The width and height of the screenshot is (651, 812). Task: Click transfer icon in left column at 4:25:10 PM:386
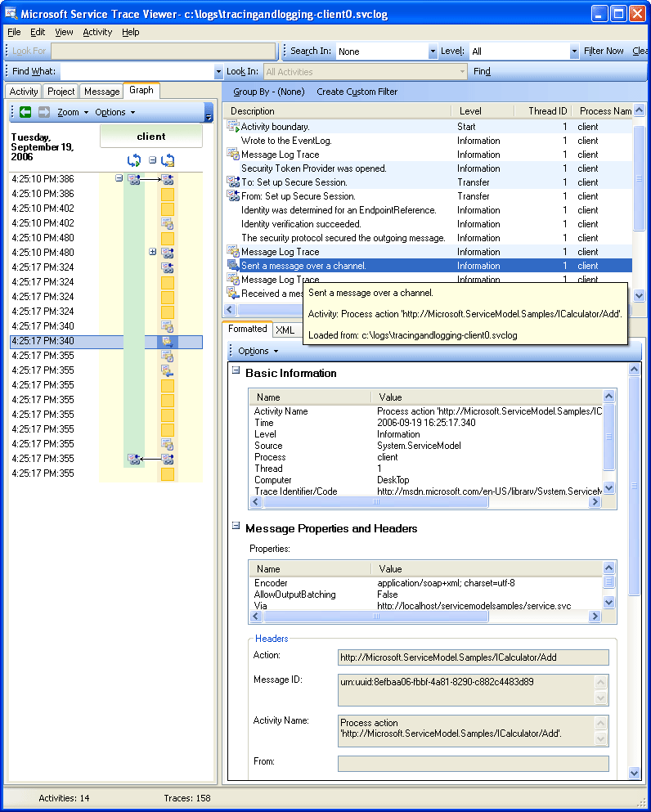tap(134, 180)
